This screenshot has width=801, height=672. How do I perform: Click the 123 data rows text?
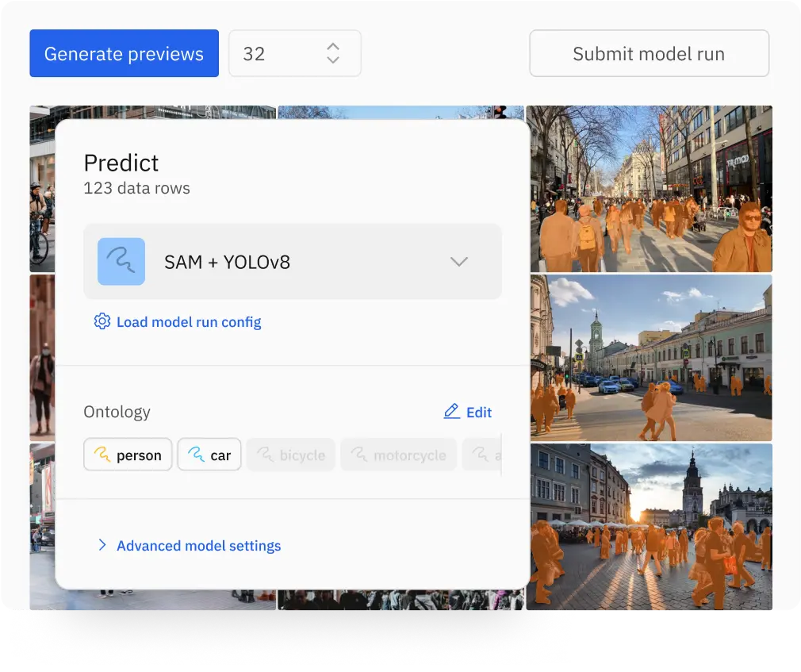(x=137, y=188)
